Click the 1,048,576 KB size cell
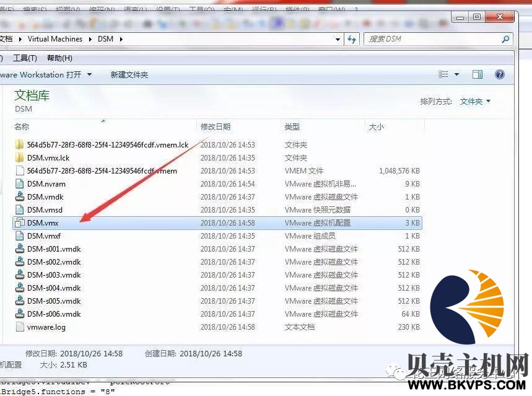The width and height of the screenshot is (532, 396). pyautogui.click(x=399, y=171)
